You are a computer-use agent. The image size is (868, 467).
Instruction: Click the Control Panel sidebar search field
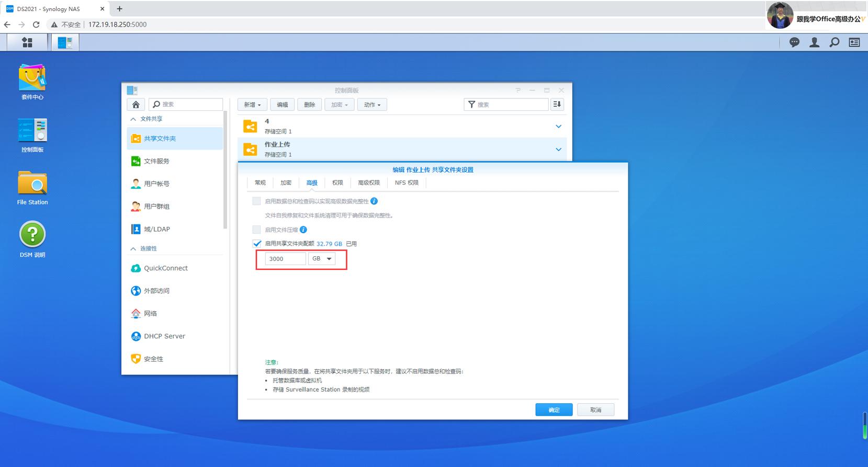[x=186, y=105]
